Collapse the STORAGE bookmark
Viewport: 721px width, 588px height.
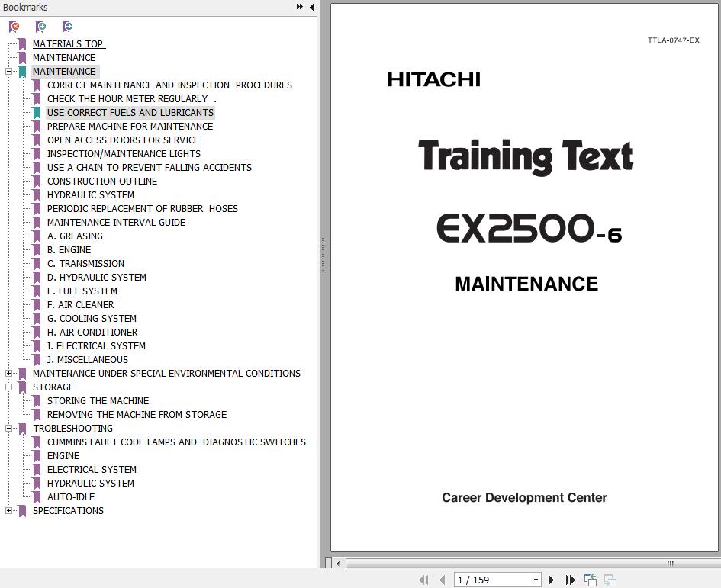[8, 387]
